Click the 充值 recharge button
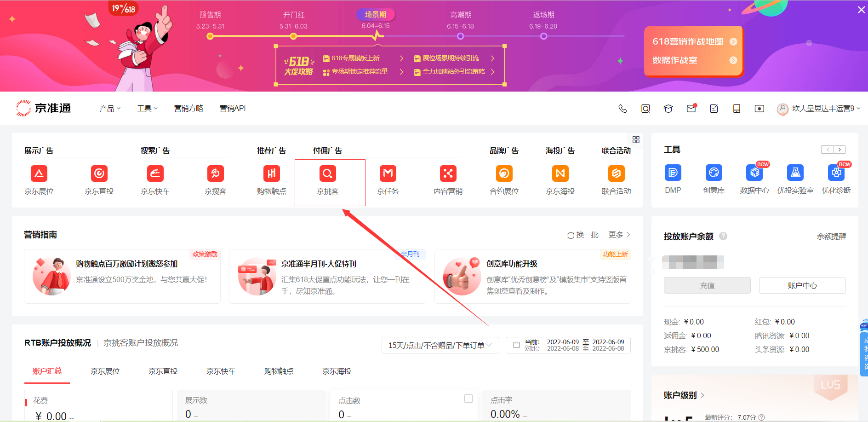The height and width of the screenshot is (422, 868). (707, 285)
